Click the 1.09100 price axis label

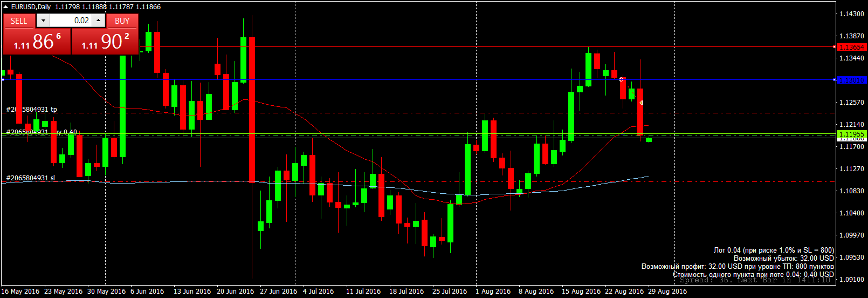[852, 280]
